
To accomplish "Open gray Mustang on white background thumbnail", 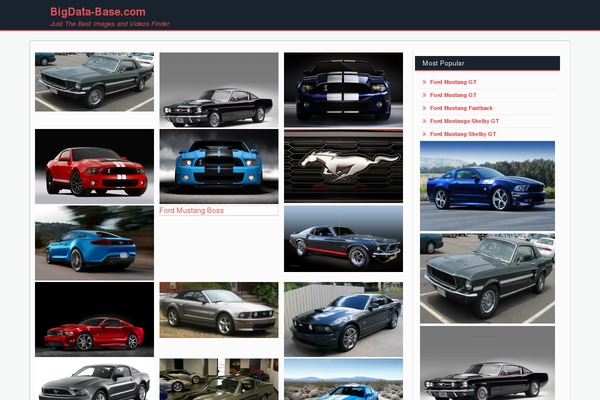I will [x=95, y=379].
